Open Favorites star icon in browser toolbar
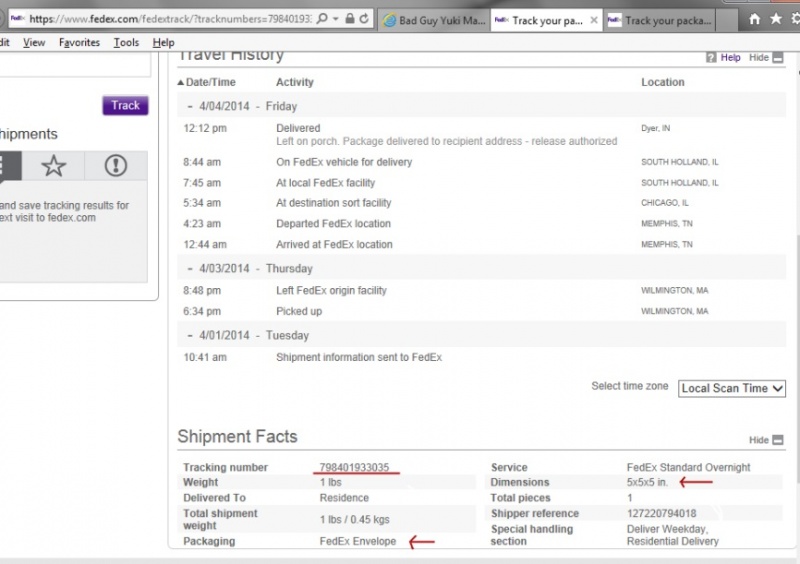Screen dimensions: 800x564 click(776, 19)
